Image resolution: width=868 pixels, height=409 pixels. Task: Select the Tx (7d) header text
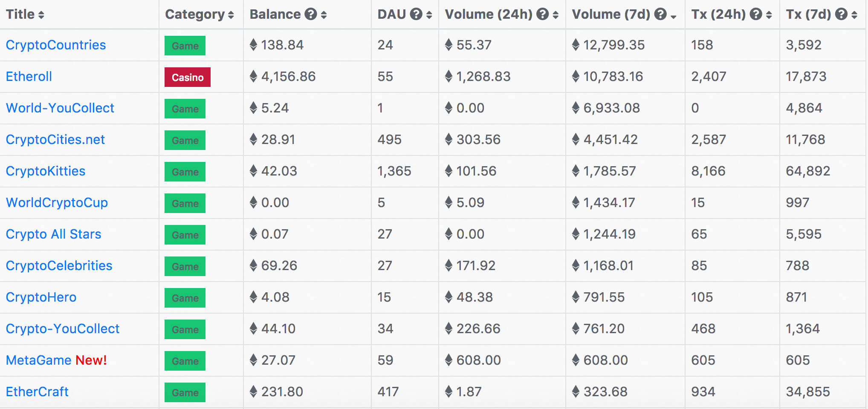pos(809,14)
